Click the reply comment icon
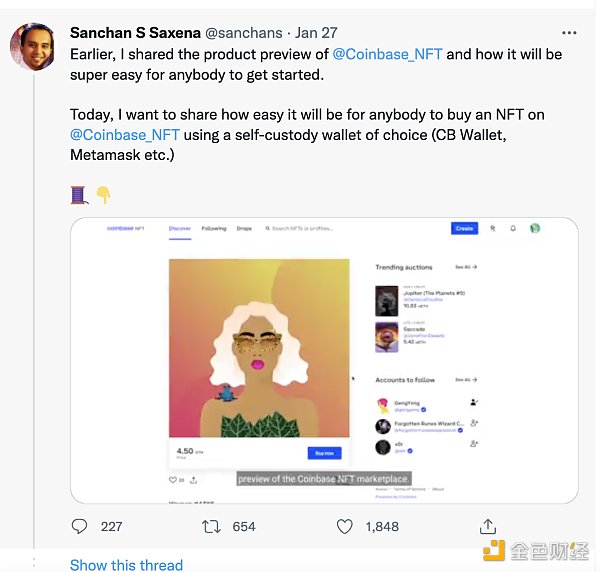 click(x=81, y=526)
